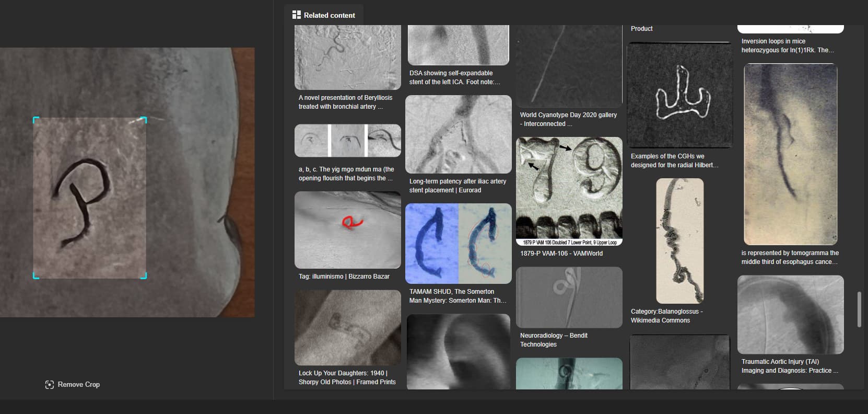Open the Balanoglossus worm image thumbnail
This screenshot has width=868, height=414.
679,240
